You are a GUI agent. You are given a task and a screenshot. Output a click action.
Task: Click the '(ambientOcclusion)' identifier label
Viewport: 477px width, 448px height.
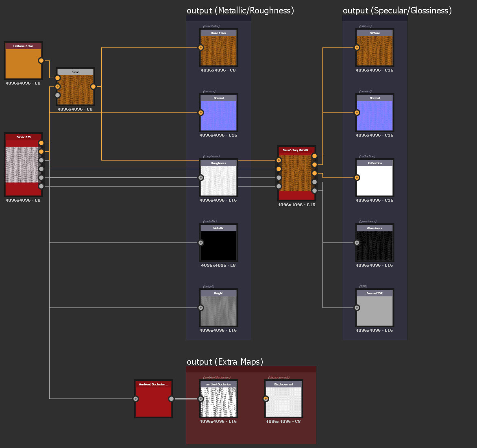(217, 377)
